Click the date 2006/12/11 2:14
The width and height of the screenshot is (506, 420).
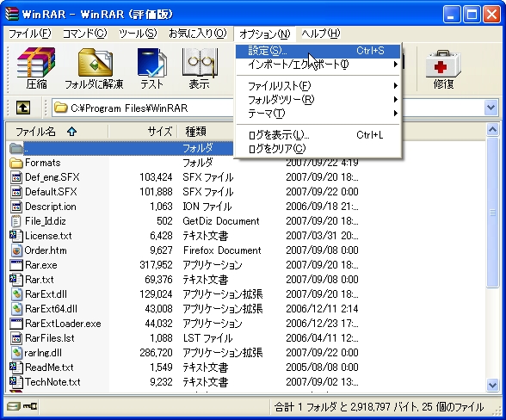point(322,309)
